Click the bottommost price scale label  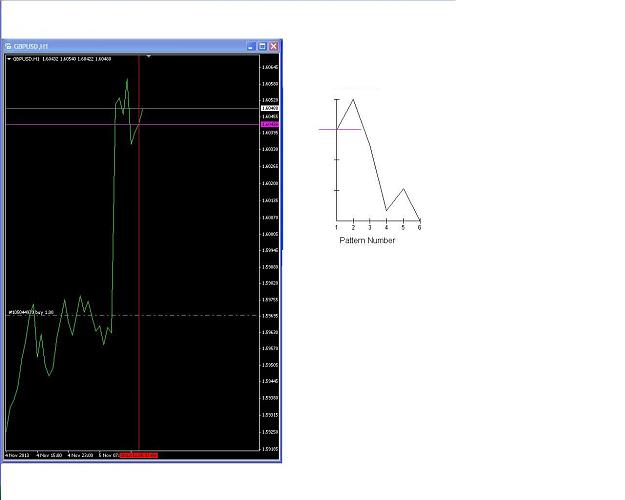(270, 449)
